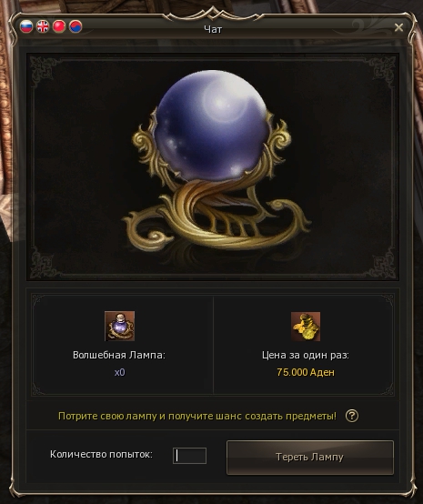Image resolution: width=423 pixels, height=504 pixels.
Task: Click the Волшебная Лампа label
Action: pos(119,355)
